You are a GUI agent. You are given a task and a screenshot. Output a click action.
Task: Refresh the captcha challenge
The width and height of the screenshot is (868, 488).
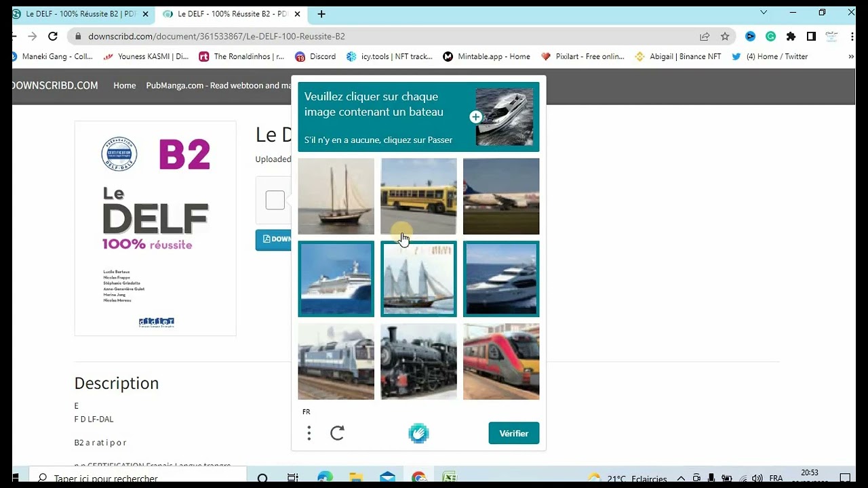(338, 433)
